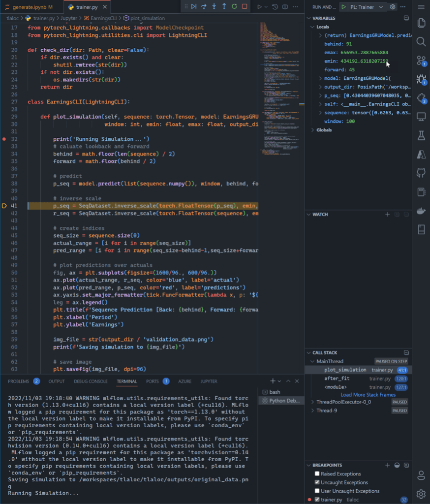Check the User Uncaught Exceptions checkbox

click(x=317, y=491)
